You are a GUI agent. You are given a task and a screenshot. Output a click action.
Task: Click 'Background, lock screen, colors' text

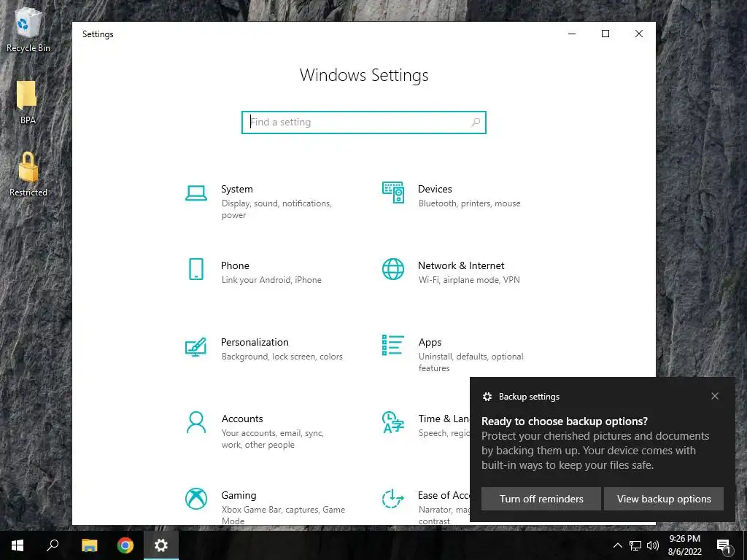coord(282,357)
